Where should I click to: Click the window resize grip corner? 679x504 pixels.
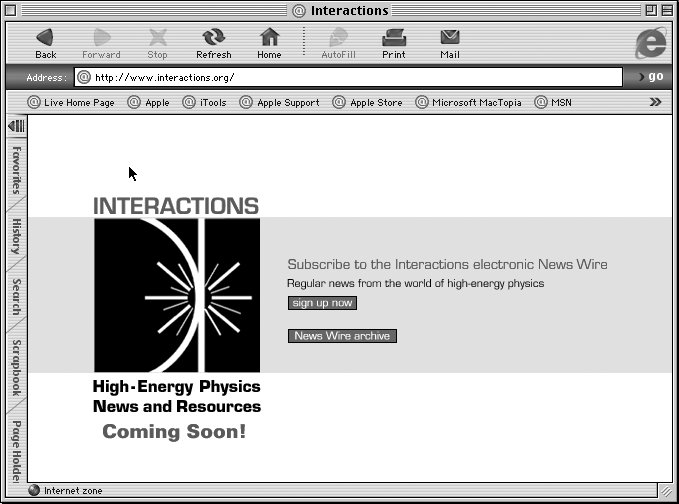click(x=666, y=491)
